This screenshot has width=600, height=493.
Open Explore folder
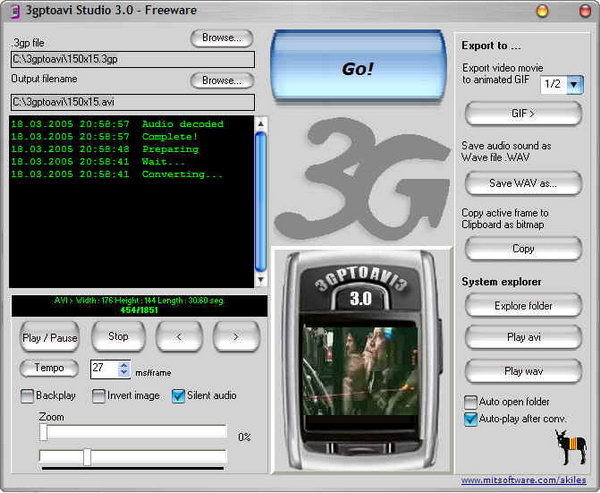click(523, 305)
